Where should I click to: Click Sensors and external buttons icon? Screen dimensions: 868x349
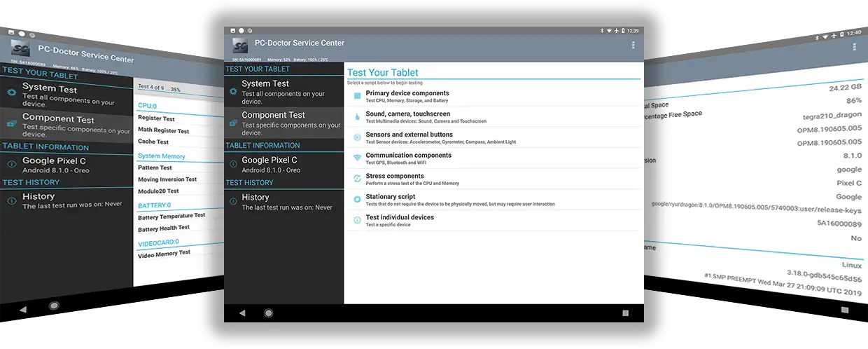(x=357, y=137)
